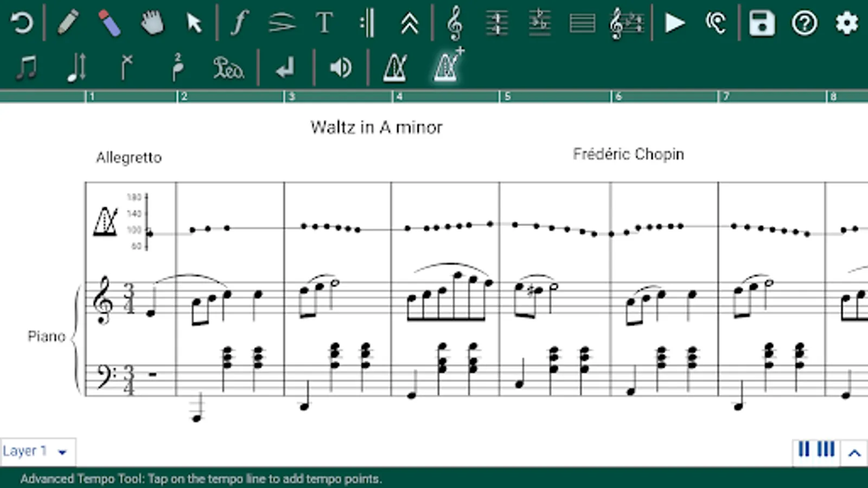The width and height of the screenshot is (868, 488).
Task: Click the bass clef on the piano staff
Action: coord(105,376)
